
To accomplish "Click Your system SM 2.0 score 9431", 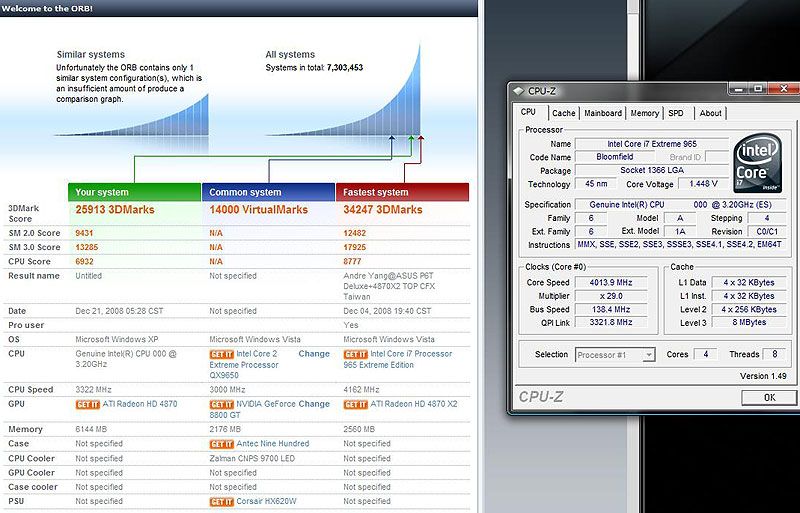I will pos(84,233).
